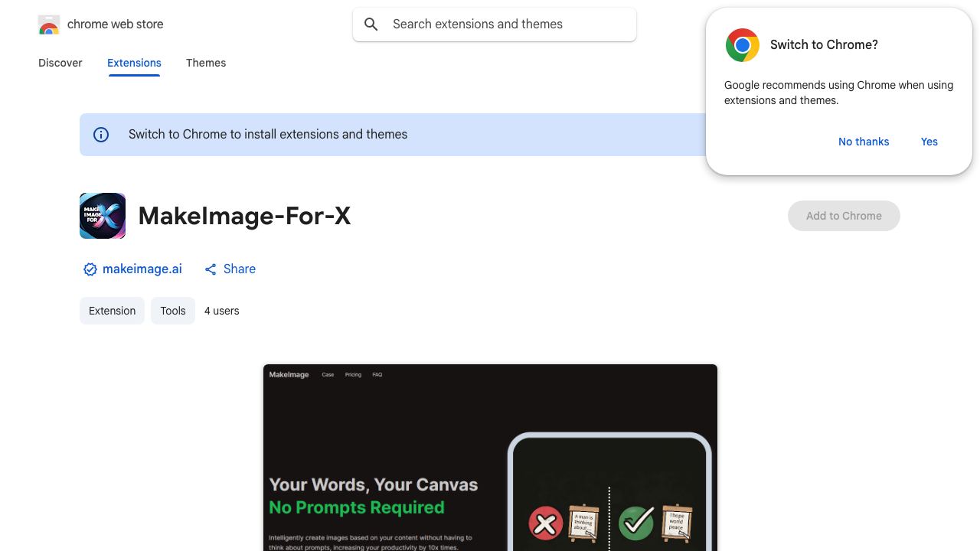Viewport: 980px width, 551px height.
Task: Accept with the Yes button
Action: (929, 142)
